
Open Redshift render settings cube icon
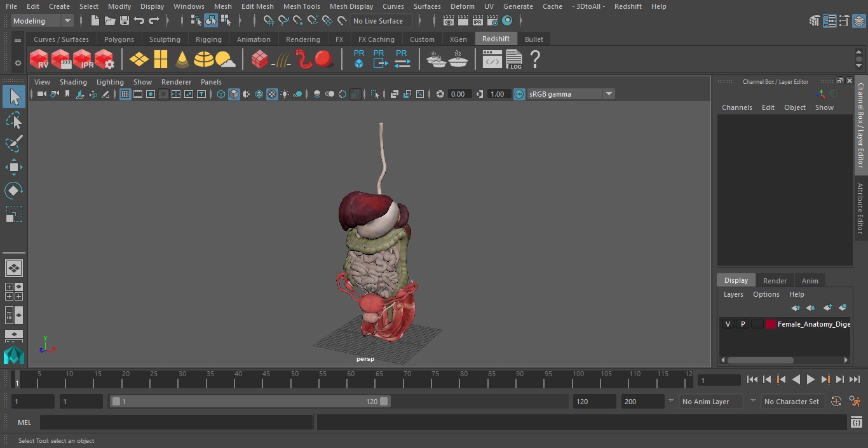coord(104,60)
